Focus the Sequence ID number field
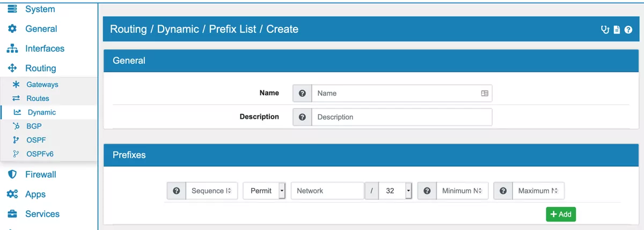644x230 pixels. 211,191
